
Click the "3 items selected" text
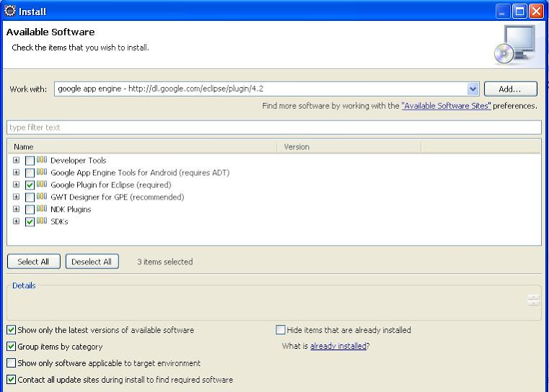(165, 262)
